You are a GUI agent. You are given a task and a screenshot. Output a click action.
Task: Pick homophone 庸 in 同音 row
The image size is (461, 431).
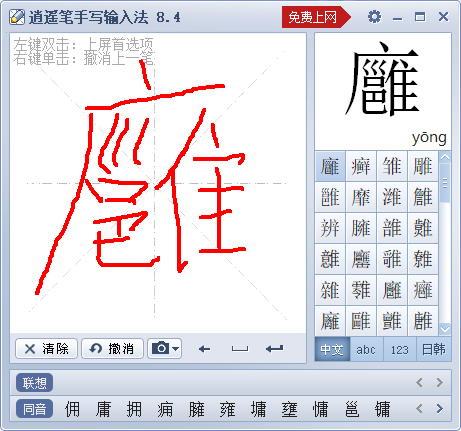pos(103,409)
